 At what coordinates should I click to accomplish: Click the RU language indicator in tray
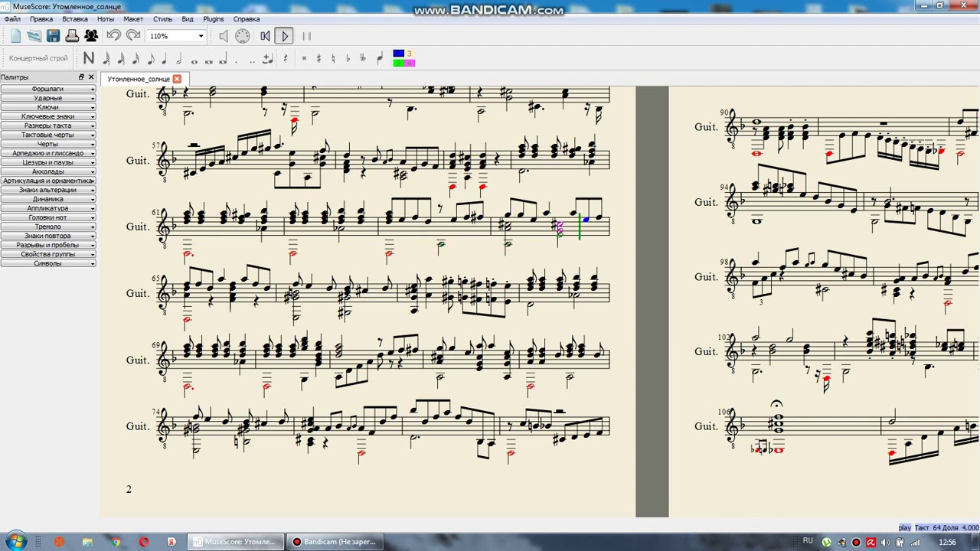(x=808, y=541)
